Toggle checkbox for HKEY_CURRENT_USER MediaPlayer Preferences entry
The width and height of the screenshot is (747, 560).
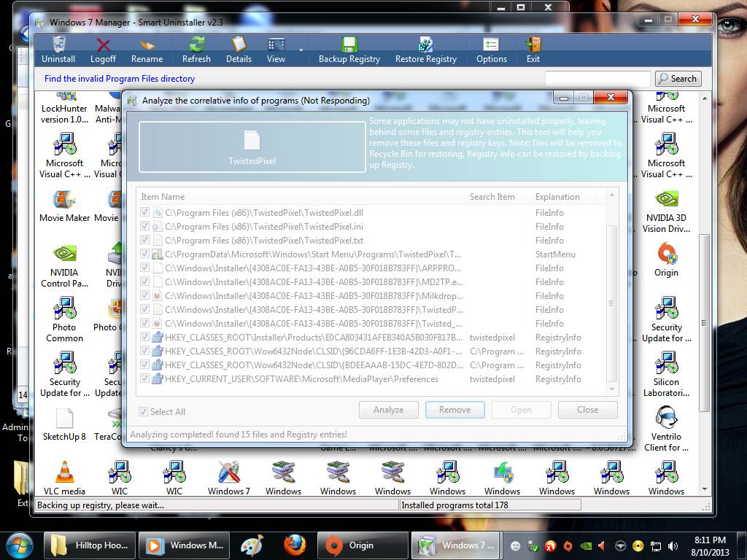pyautogui.click(x=146, y=379)
